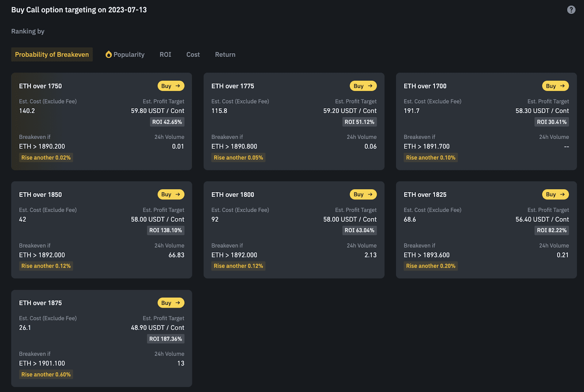The image size is (584, 392).
Task: Click the Rise another 0.02% tag
Action: pyautogui.click(x=46, y=158)
